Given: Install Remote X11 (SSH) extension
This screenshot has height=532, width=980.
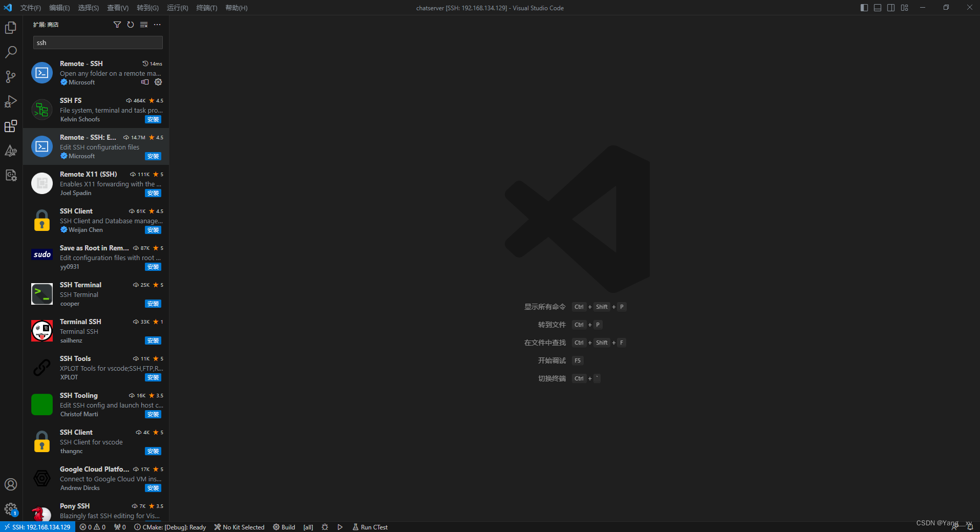Looking at the screenshot, I should click(153, 193).
